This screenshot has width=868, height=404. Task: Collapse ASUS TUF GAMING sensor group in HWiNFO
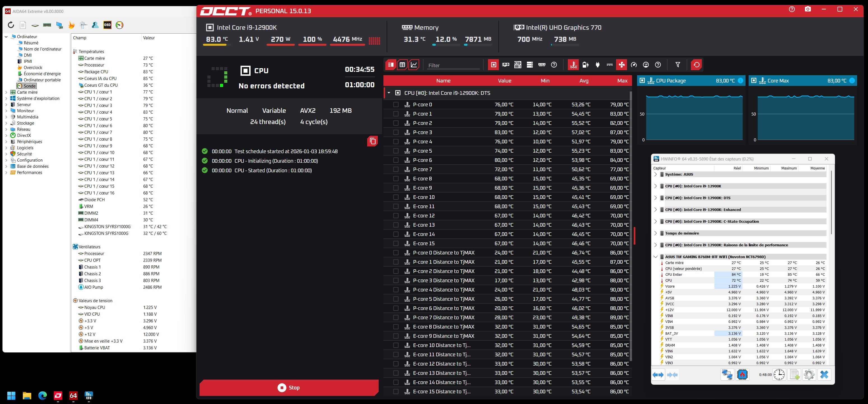click(655, 257)
